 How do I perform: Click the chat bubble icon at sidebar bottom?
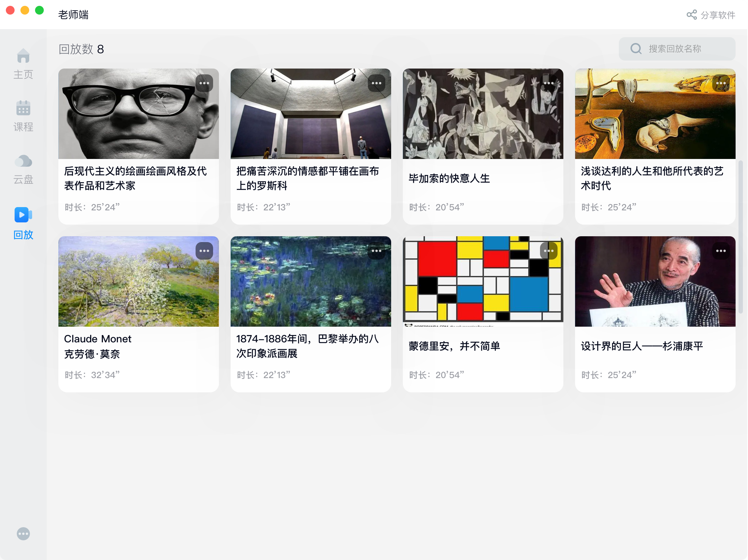[23, 534]
